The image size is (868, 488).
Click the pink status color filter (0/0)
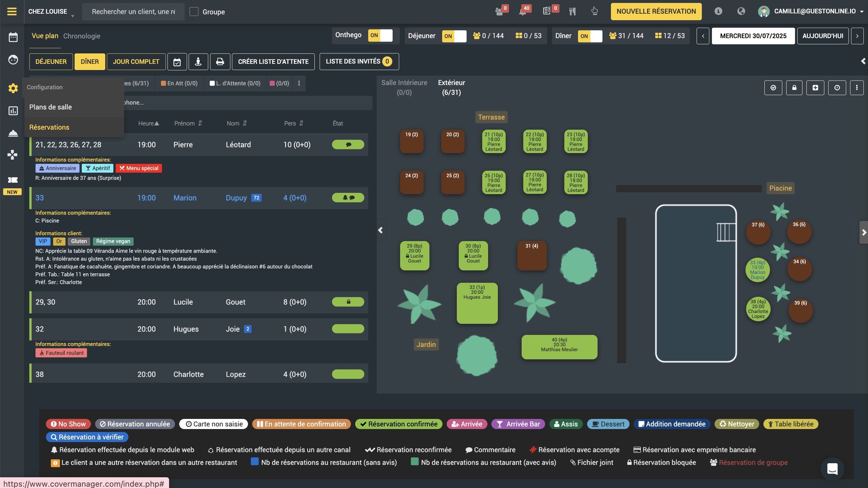click(x=279, y=83)
